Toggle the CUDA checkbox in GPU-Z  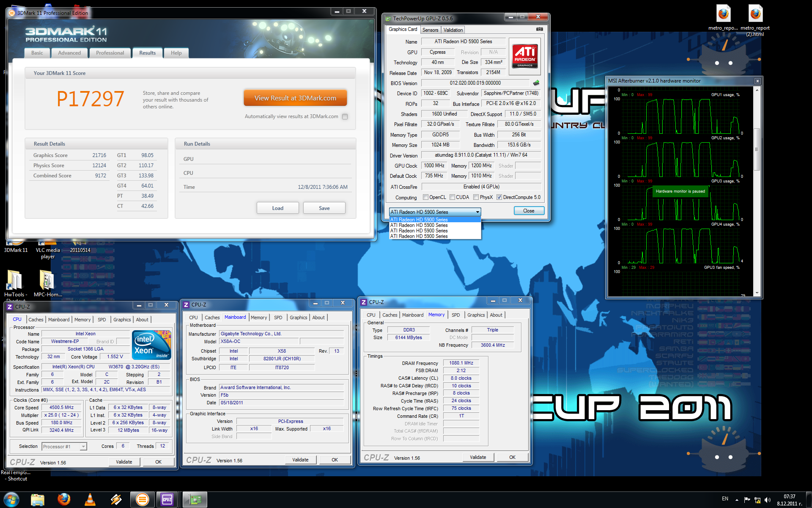click(452, 197)
